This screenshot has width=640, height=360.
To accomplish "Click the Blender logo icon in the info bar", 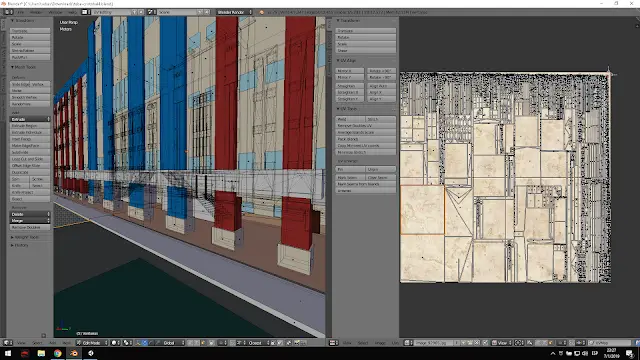I will click(x=261, y=12).
